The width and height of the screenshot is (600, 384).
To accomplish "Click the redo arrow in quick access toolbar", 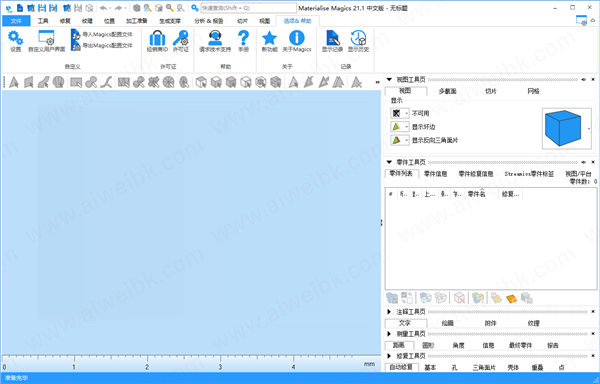I will pyautogui.click(x=118, y=8).
